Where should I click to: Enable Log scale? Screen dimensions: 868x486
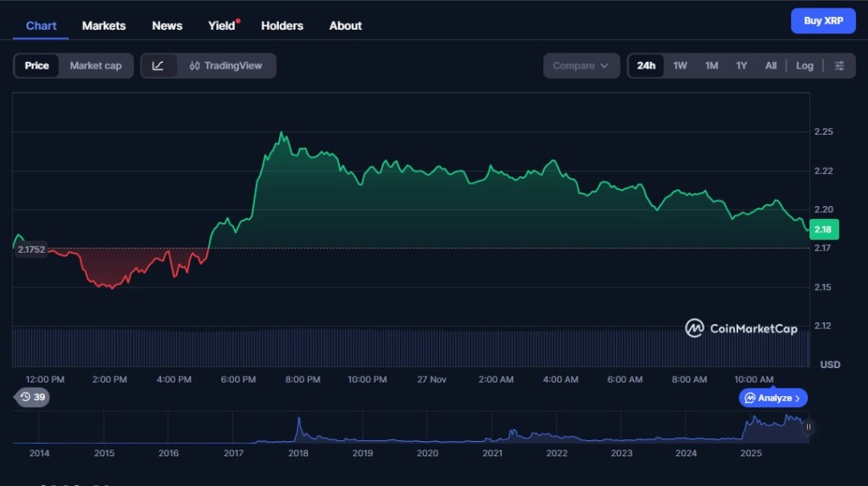click(804, 66)
